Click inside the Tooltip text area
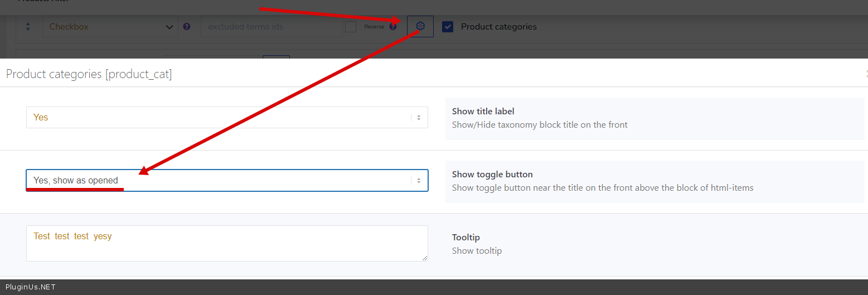 (x=227, y=244)
